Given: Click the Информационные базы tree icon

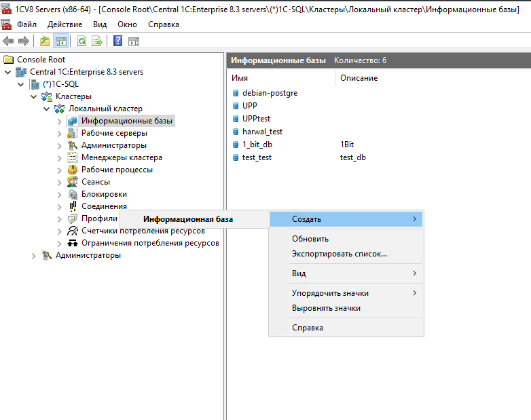Looking at the screenshot, I should (x=72, y=121).
